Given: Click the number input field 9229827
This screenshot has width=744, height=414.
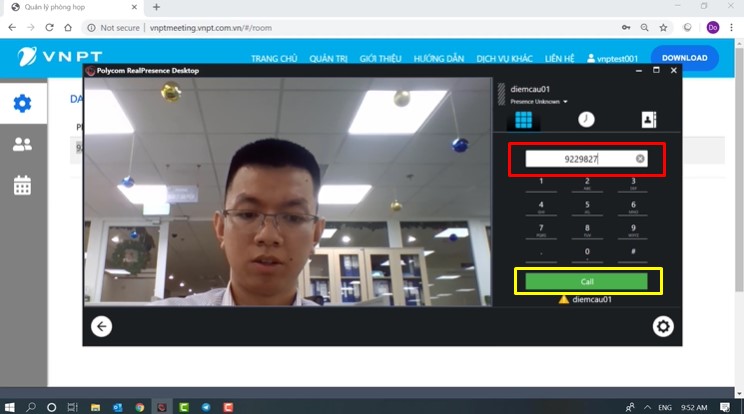Looking at the screenshot, I should click(586, 159).
